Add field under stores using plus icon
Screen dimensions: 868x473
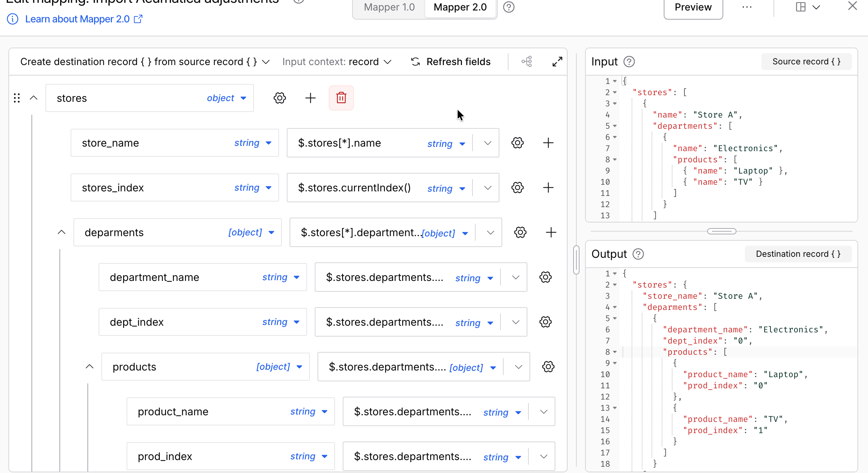[x=310, y=98]
